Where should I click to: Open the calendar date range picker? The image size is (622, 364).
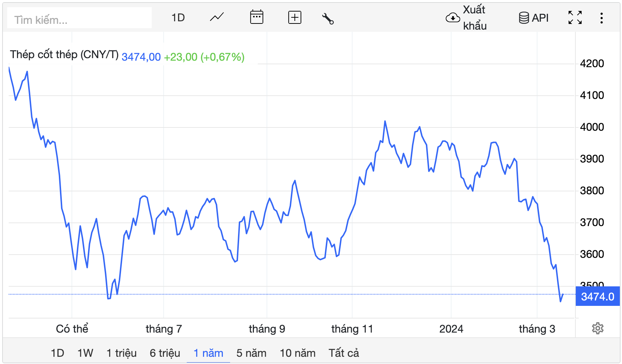(x=256, y=17)
